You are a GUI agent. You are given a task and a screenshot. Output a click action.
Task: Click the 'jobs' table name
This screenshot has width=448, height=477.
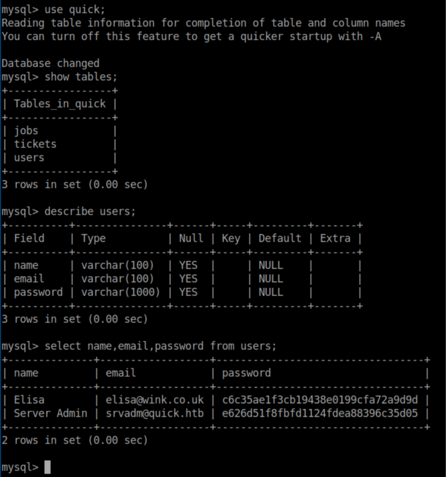pos(26,131)
